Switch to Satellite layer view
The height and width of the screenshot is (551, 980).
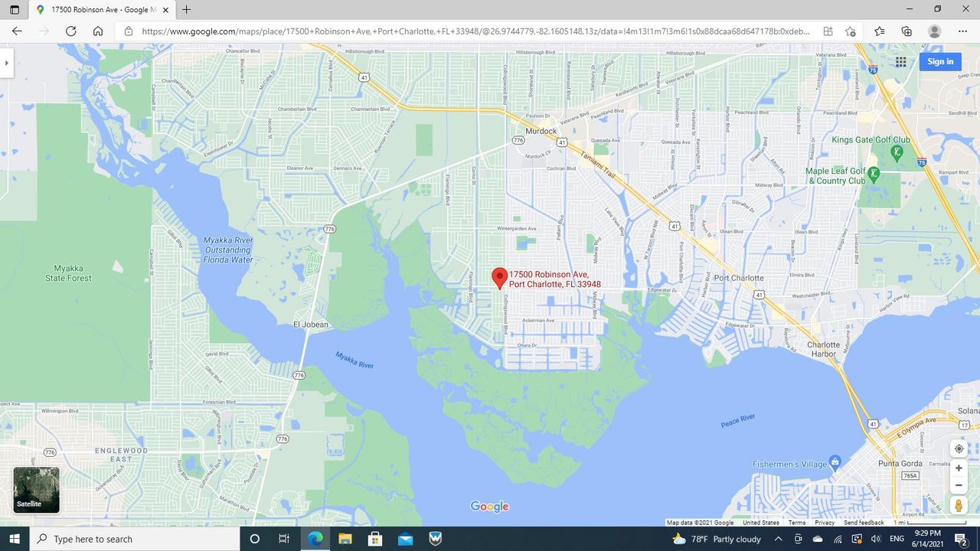coord(37,490)
